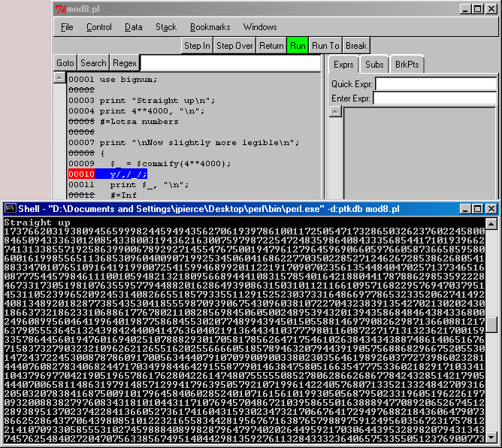This screenshot has height=448, width=502.
Task: Click highlighted code 'y/,/_/;'
Action: tap(129, 174)
